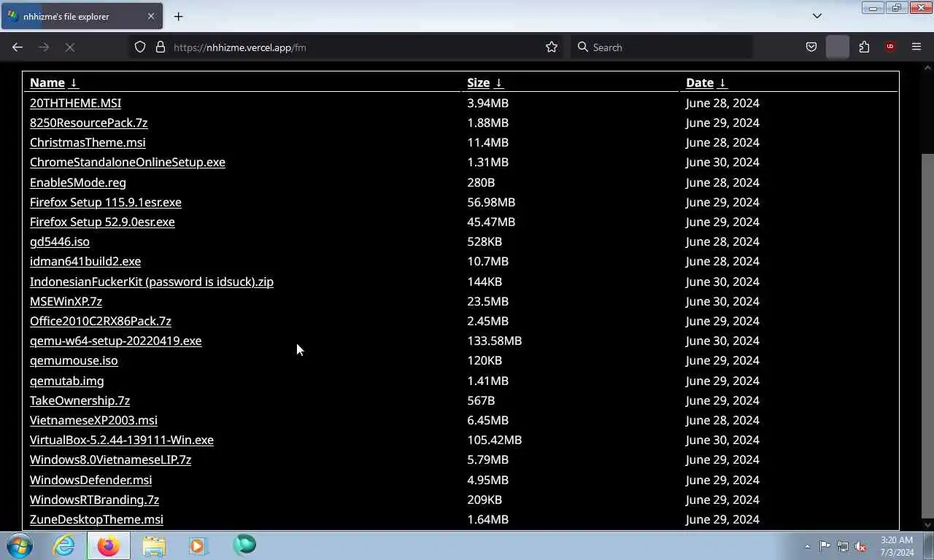Image resolution: width=934 pixels, height=560 pixels.
Task: Download WindowsDefender.msi
Action: [90, 480]
